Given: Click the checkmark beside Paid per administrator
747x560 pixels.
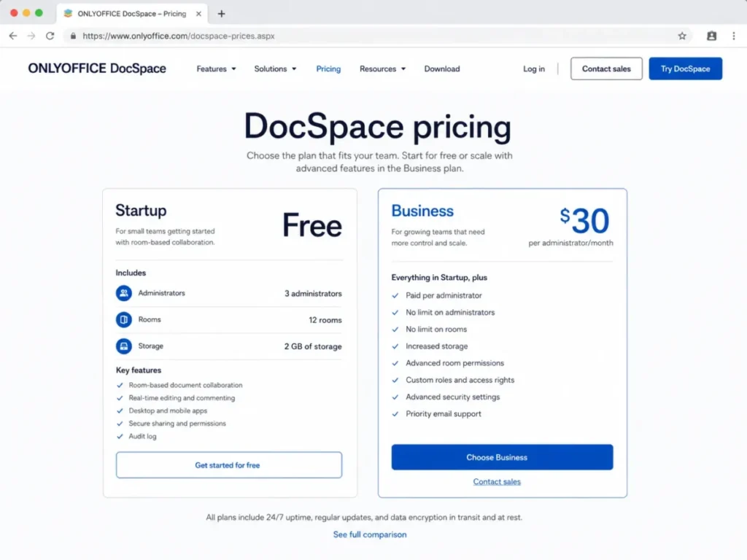Looking at the screenshot, I should click(395, 295).
